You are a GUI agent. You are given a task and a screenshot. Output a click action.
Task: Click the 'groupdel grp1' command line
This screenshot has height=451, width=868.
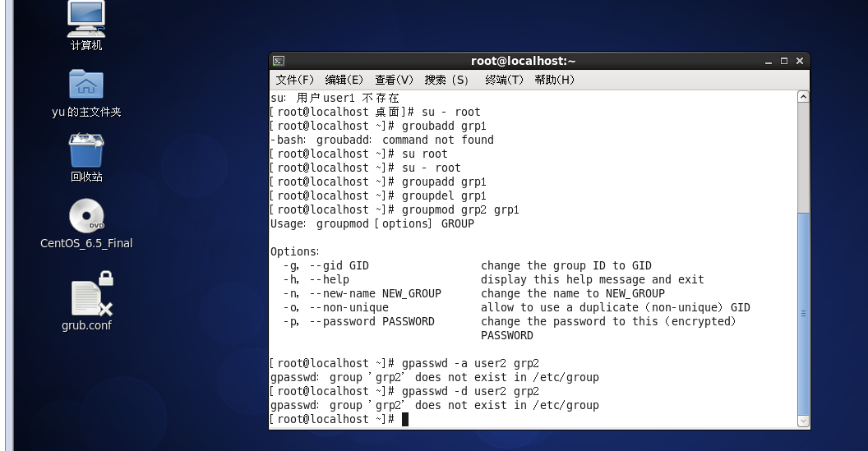coord(378,196)
